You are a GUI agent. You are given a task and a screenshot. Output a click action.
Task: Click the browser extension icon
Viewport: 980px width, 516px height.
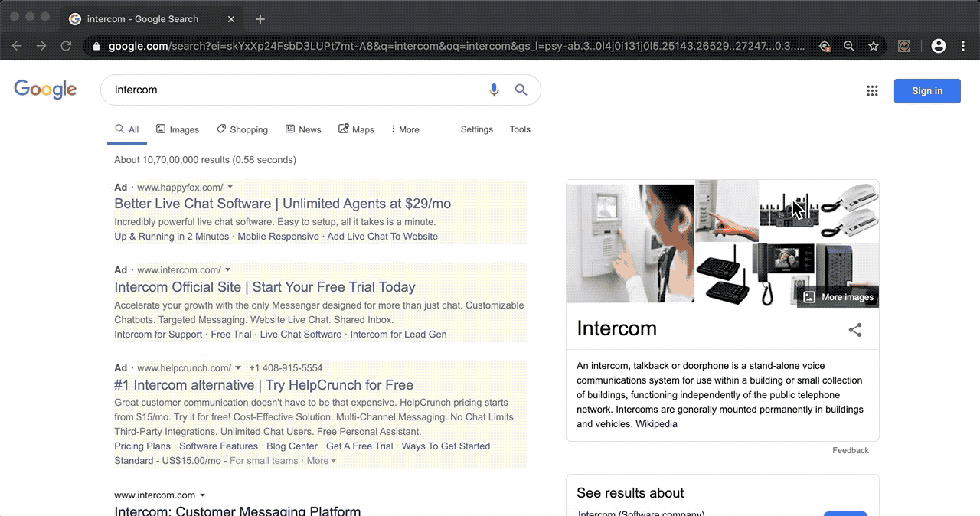pyautogui.click(x=904, y=46)
